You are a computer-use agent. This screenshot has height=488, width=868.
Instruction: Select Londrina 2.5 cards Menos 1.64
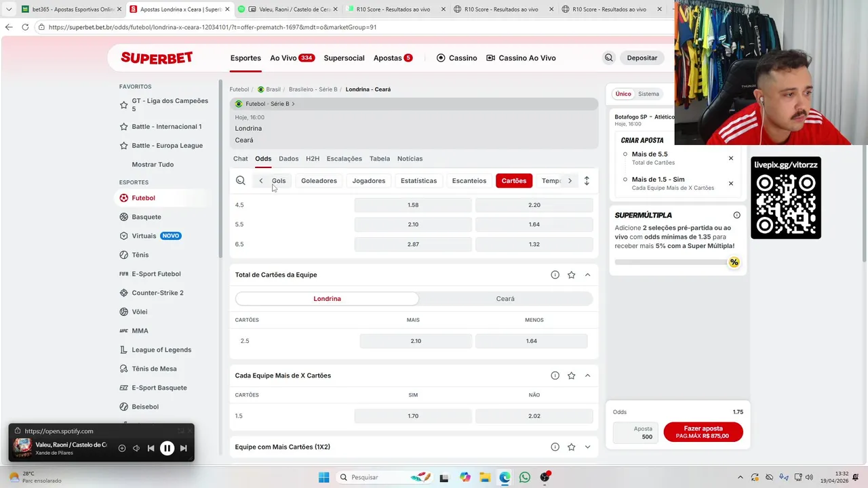(532, 341)
